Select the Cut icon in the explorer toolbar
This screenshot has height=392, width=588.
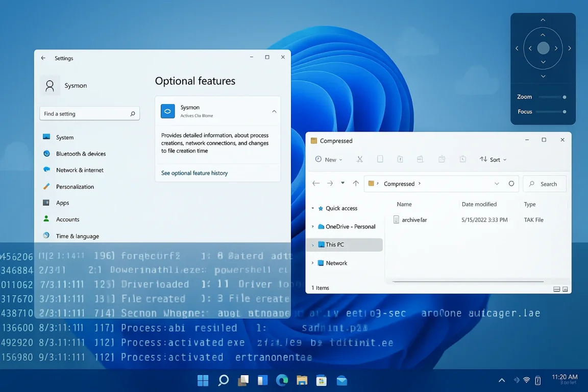360,159
